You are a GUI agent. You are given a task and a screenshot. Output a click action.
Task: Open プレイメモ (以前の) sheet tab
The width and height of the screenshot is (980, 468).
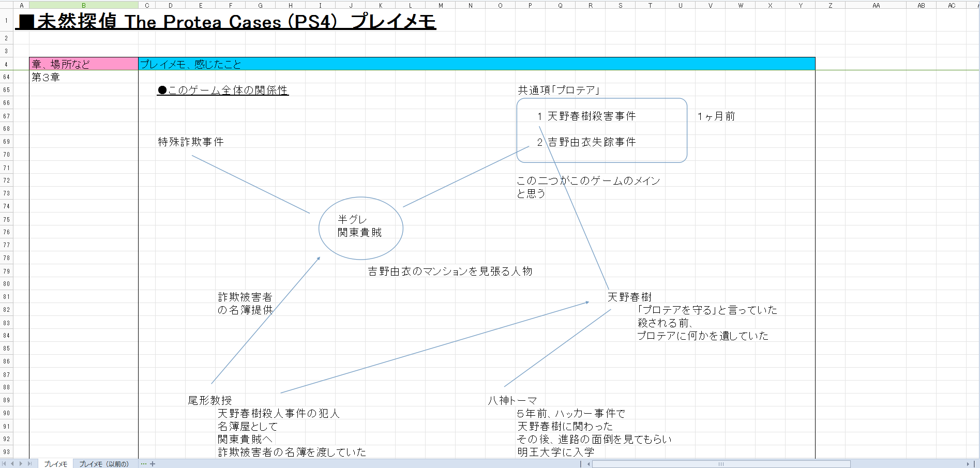coord(104,464)
